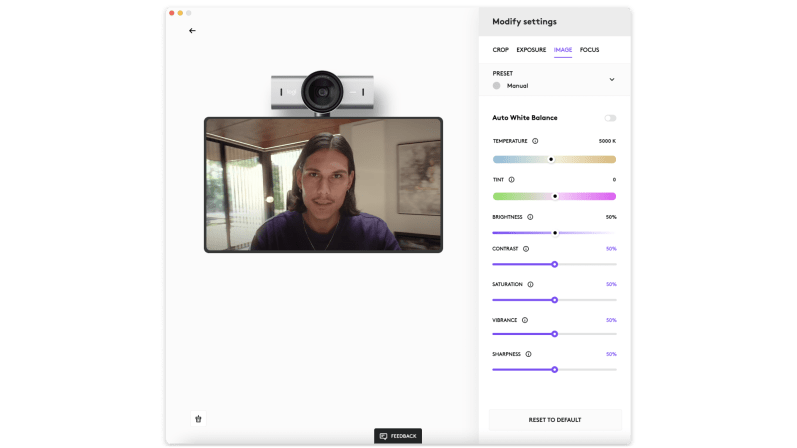
Task: Open the Temperature info icon
Action: (x=535, y=141)
